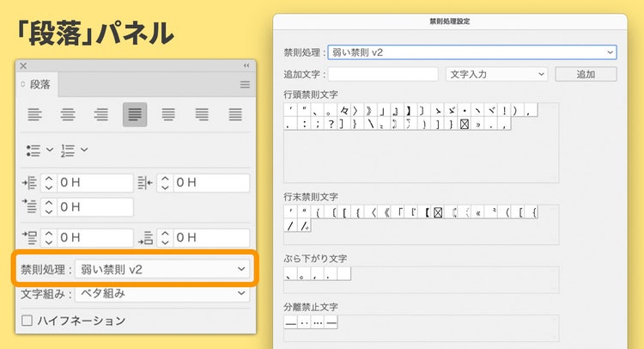
Task: Click the 追加文字 input field
Action: coord(383,74)
